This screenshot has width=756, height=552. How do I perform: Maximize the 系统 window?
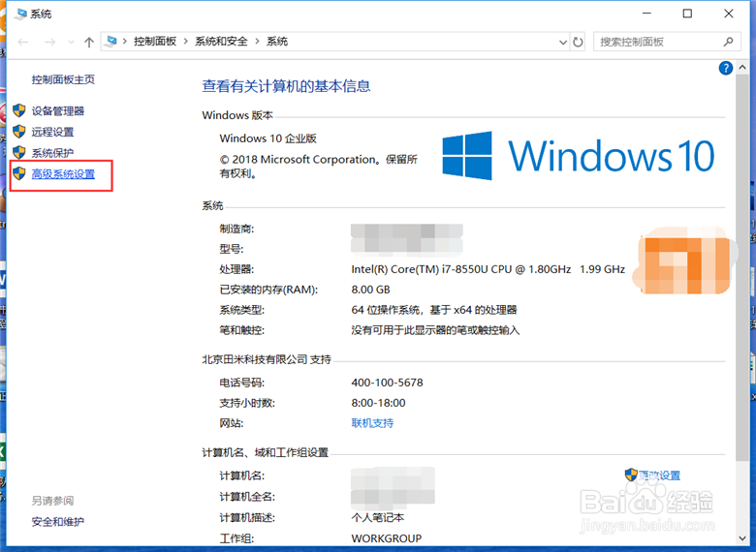[x=687, y=14]
